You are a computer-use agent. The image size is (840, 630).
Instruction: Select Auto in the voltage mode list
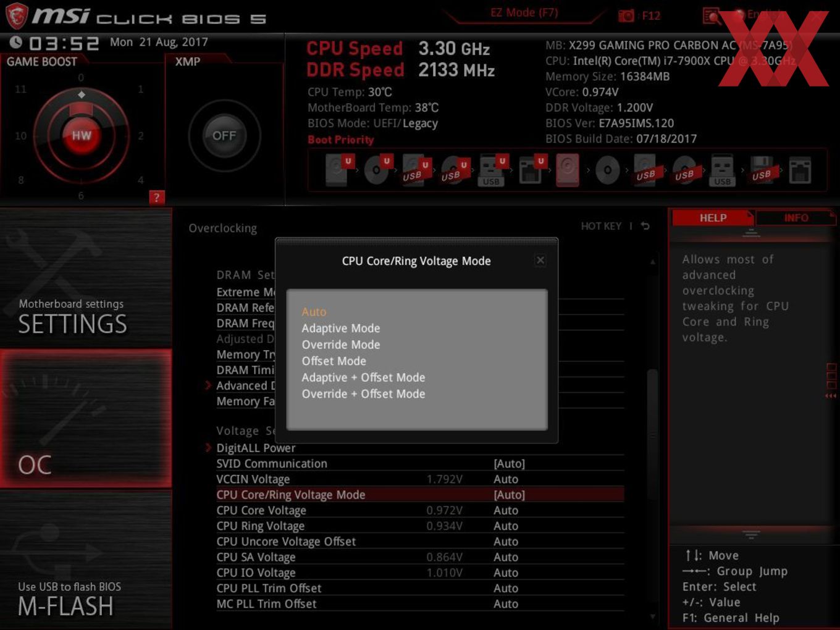coord(314,312)
